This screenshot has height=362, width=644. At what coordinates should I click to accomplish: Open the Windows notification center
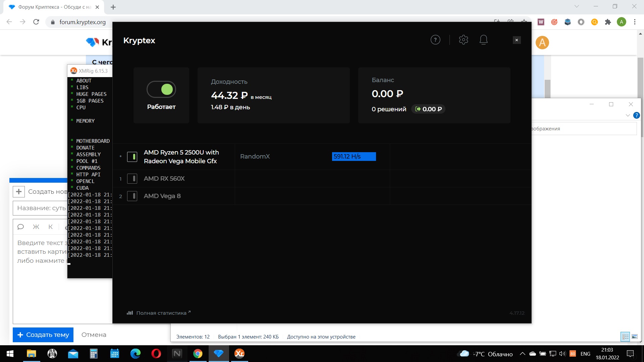tap(630, 354)
